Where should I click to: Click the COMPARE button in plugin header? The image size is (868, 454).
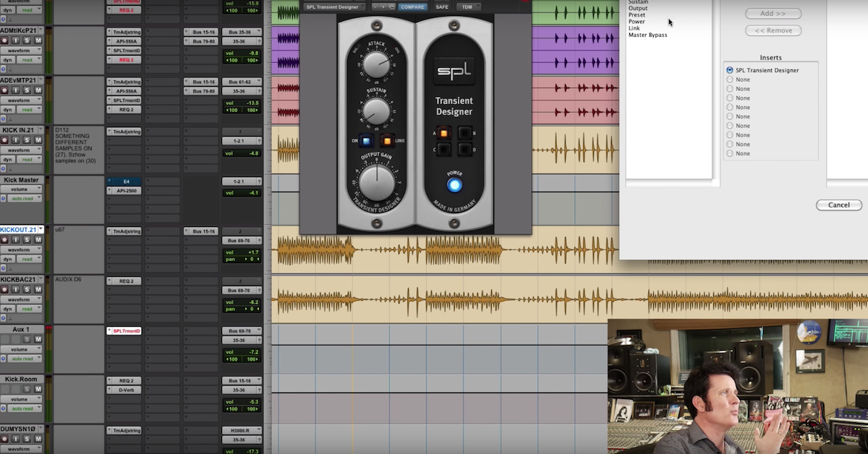[412, 7]
